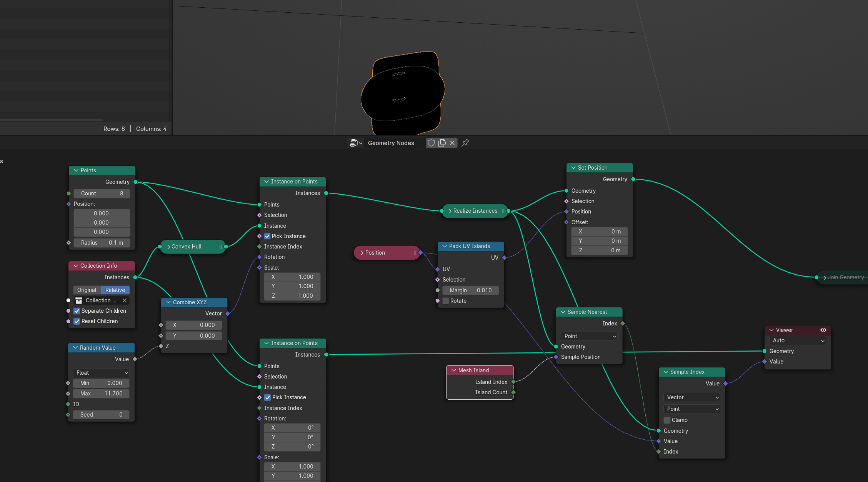Click the Set Position Geometry output socket
This screenshot has width=868, height=482.
(x=633, y=179)
